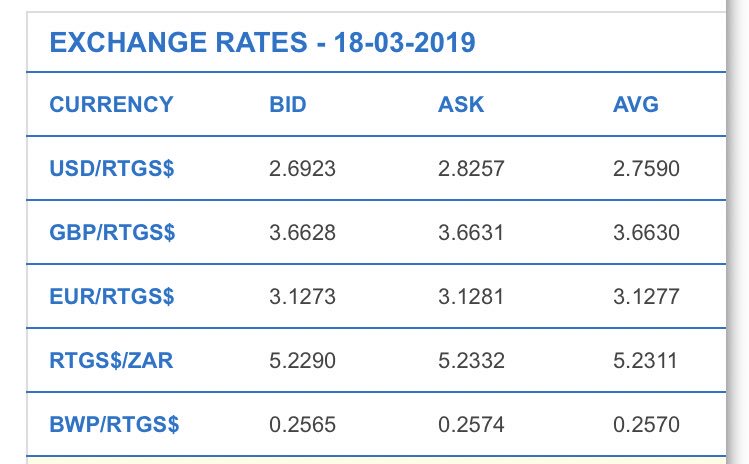
Task: Click USD bid rate 2.6923
Action: pos(302,169)
